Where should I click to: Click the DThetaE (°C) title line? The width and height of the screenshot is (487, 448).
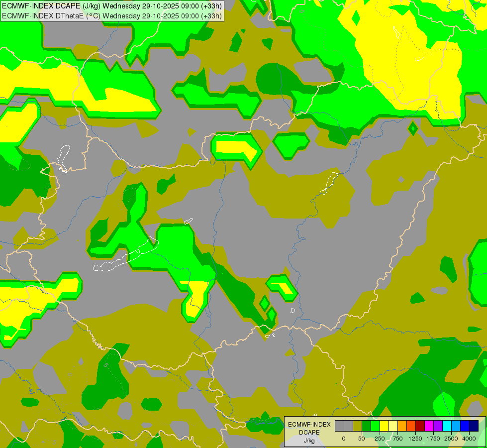click(x=111, y=16)
